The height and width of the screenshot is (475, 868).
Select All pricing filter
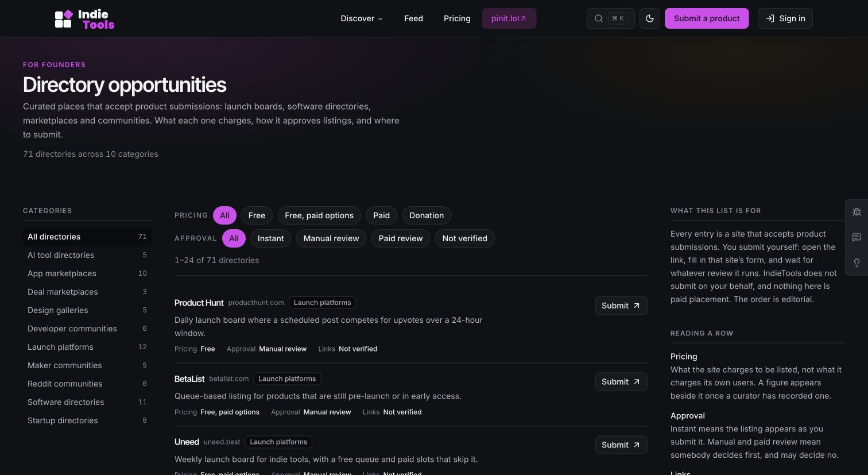224,215
